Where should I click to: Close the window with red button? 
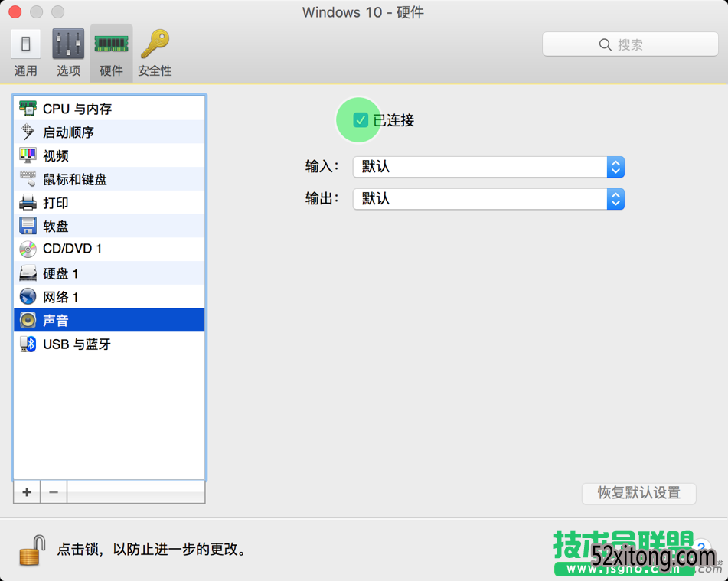pyautogui.click(x=15, y=11)
